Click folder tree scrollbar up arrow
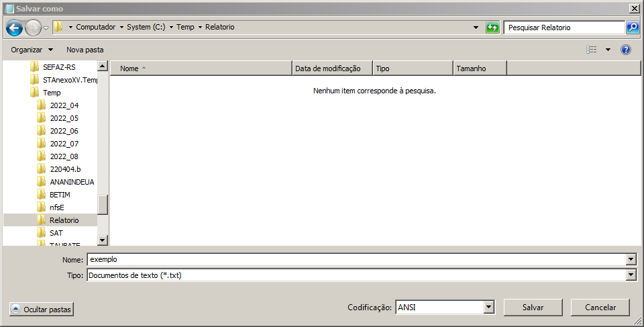 pos(103,66)
